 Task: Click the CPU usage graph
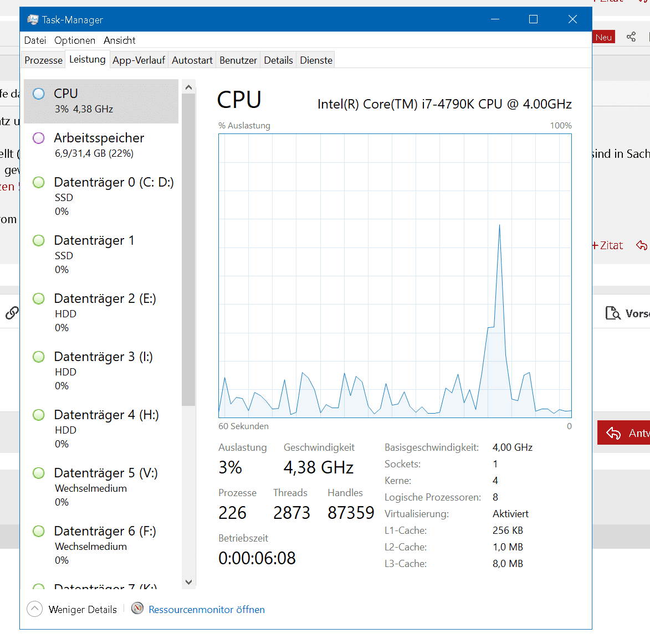(395, 275)
